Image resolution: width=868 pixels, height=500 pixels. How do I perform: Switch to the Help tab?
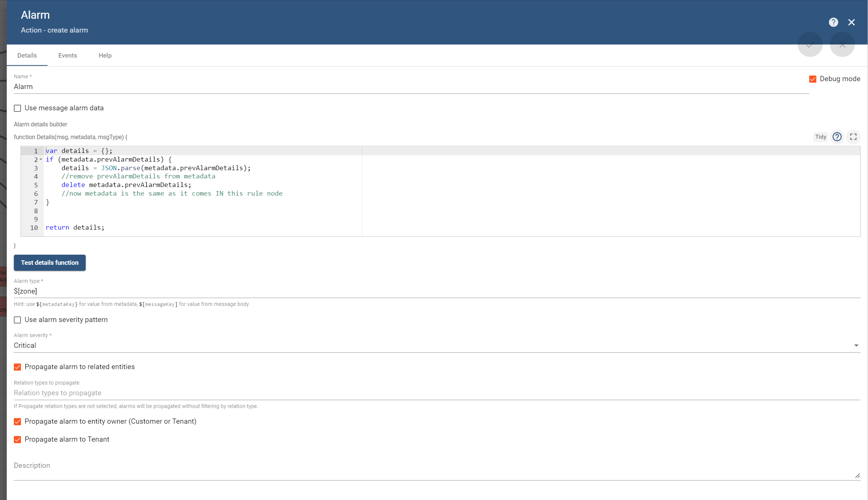coord(105,55)
